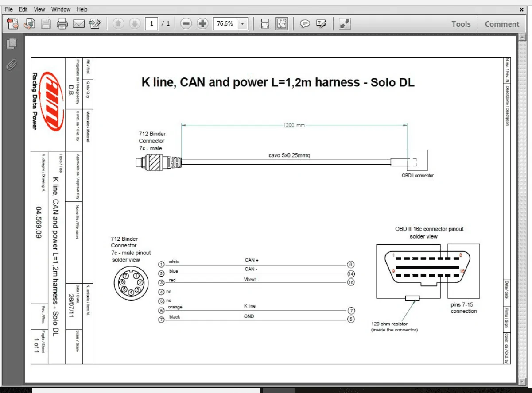Click the 'black' wire color label

tap(175, 317)
